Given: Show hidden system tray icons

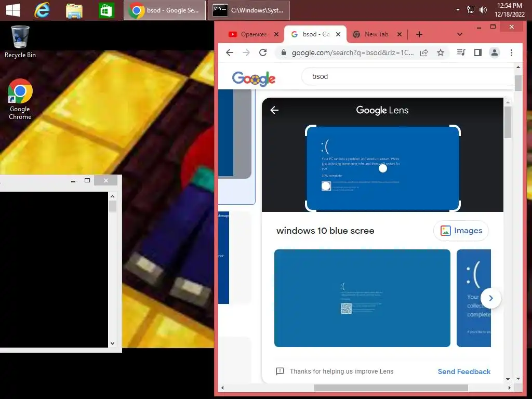Looking at the screenshot, I should [458, 10].
